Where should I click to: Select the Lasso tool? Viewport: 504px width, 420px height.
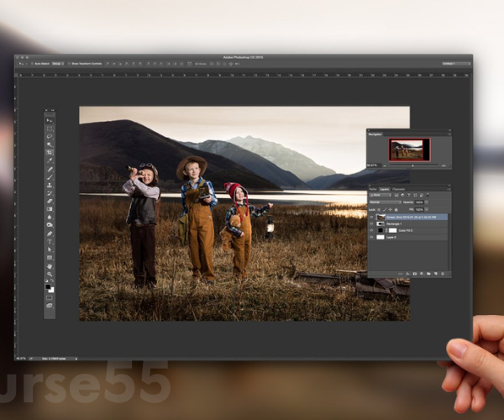[x=50, y=137]
